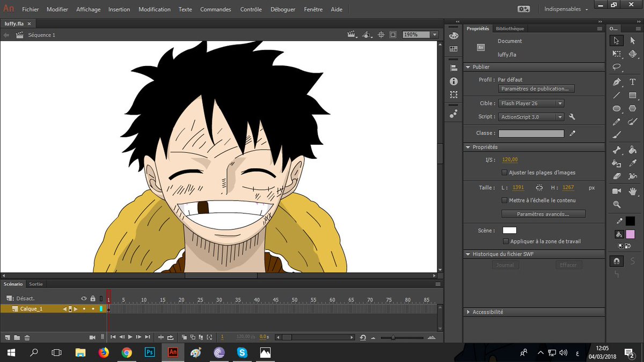
Task: Expand the Accessibilité section
Action: tap(468, 312)
